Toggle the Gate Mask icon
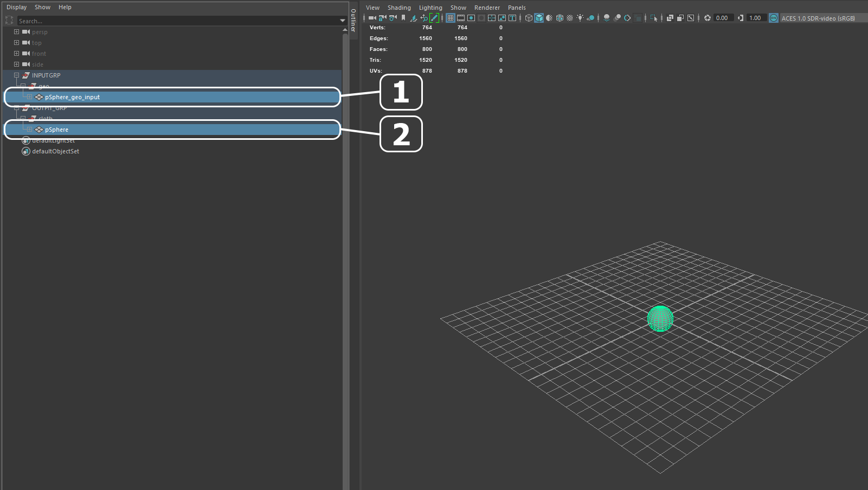868x490 pixels. click(481, 18)
